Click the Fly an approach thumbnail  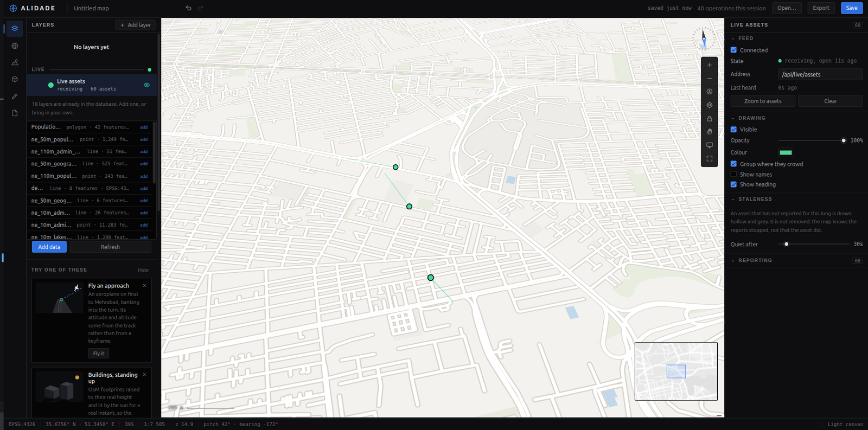(x=60, y=298)
